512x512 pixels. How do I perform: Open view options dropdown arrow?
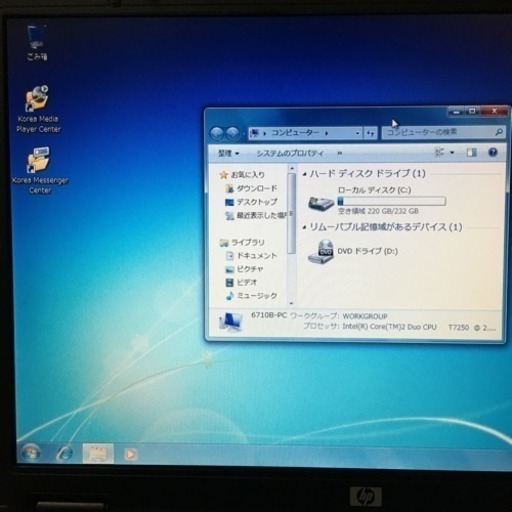[452, 153]
